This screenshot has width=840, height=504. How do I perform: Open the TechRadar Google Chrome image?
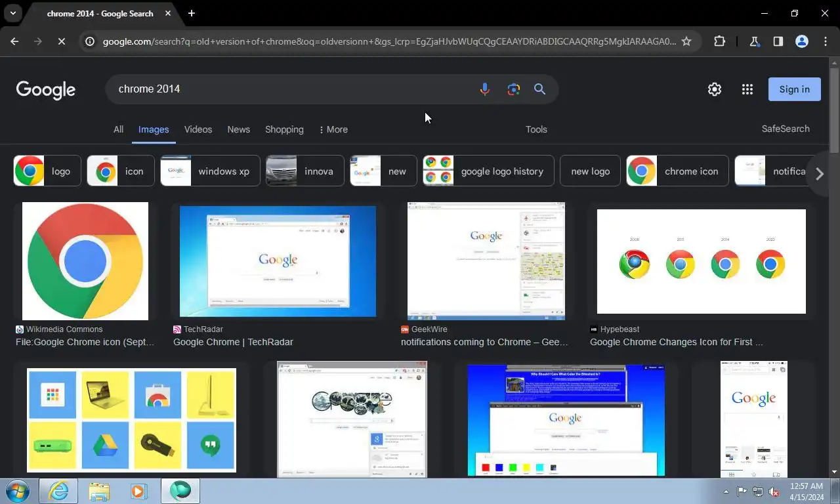(278, 261)
